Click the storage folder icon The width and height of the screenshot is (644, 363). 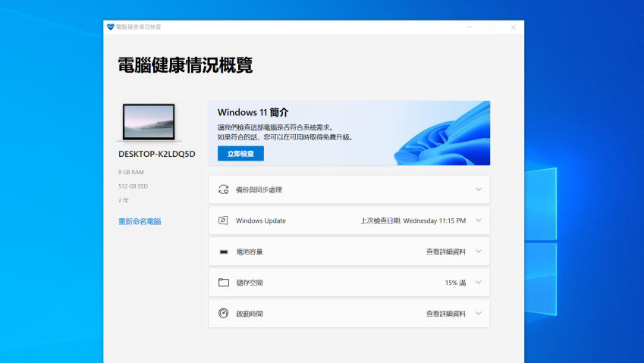click(224, 282)
